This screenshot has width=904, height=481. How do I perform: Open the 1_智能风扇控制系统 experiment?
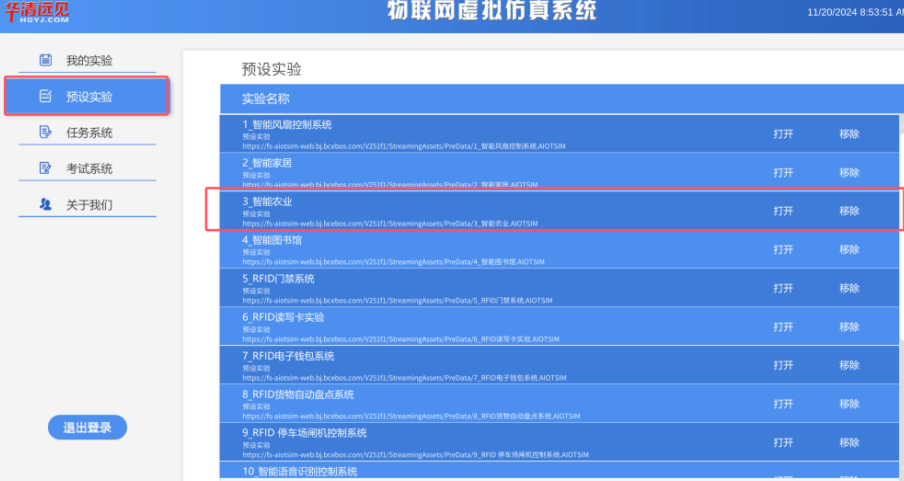point(783,134)
